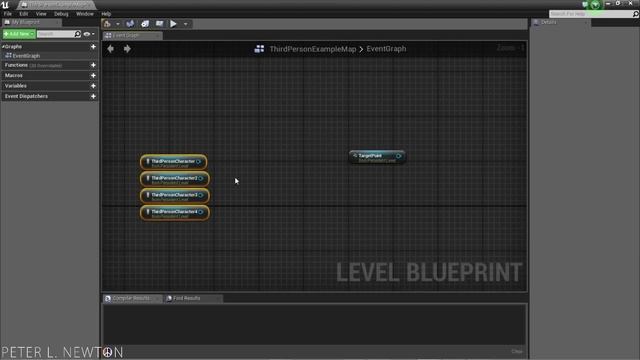Select the ThirdPersonCharacter4 node

coord(175,212)
